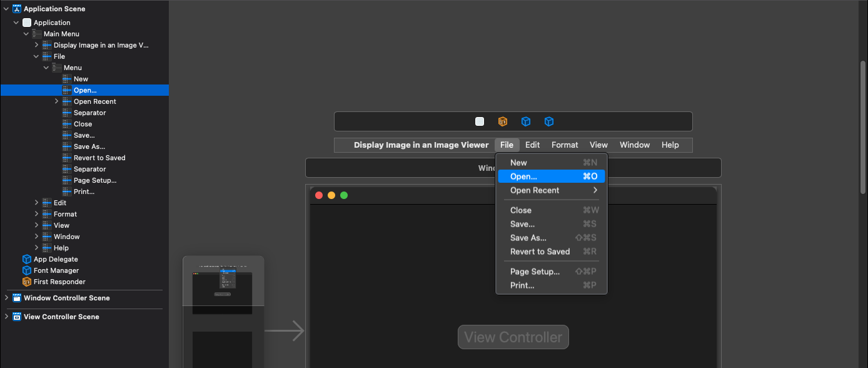Open the View menu on the canvas menu bar
This screenshot has width=868, height=368.
[598, 145]
